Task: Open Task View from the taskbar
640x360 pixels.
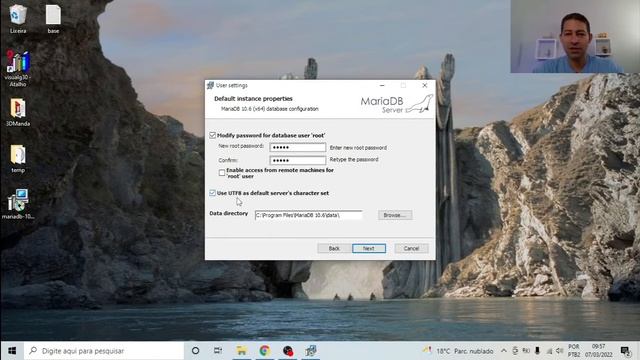Action: click(x=218, y=351)
